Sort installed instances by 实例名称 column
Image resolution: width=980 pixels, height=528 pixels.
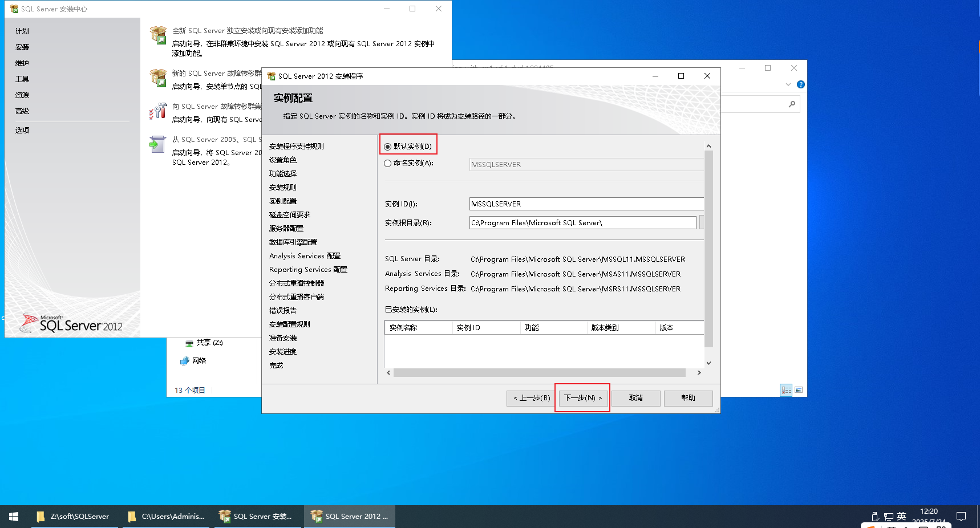(x=419, y=328)
